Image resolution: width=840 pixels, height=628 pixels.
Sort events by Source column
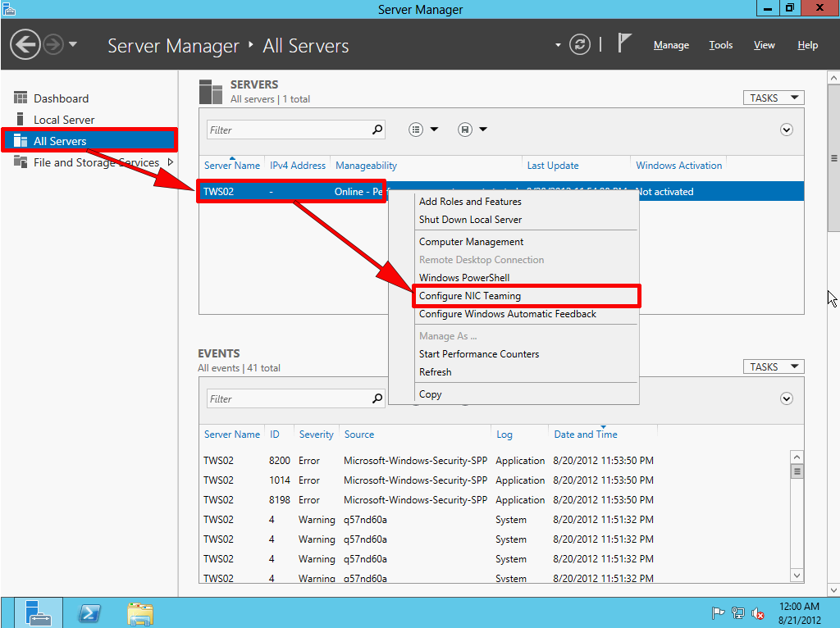[x=359, y=435]
